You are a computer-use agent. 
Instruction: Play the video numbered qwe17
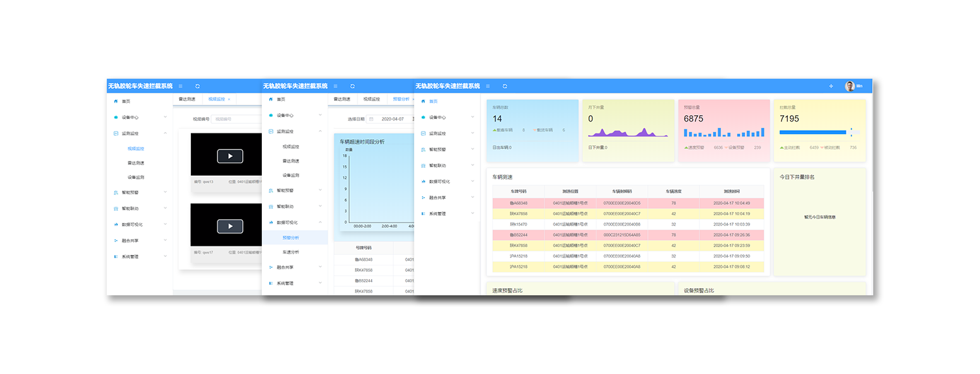click(x=230, y=226)
